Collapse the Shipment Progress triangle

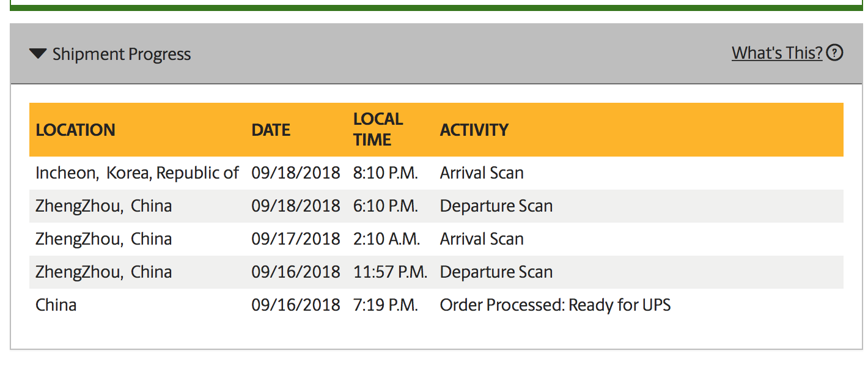point(38,54)
